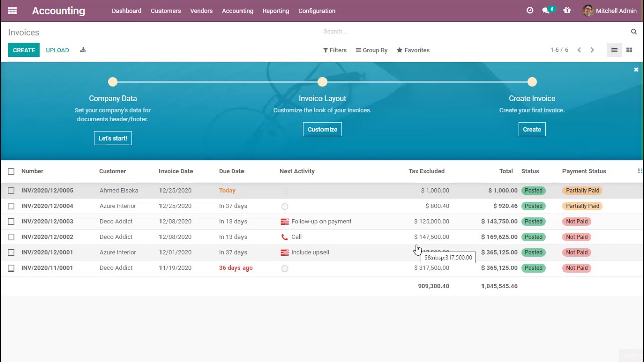
Task: Click overdue '36 days ago' due date
Action: coord(235,268)
